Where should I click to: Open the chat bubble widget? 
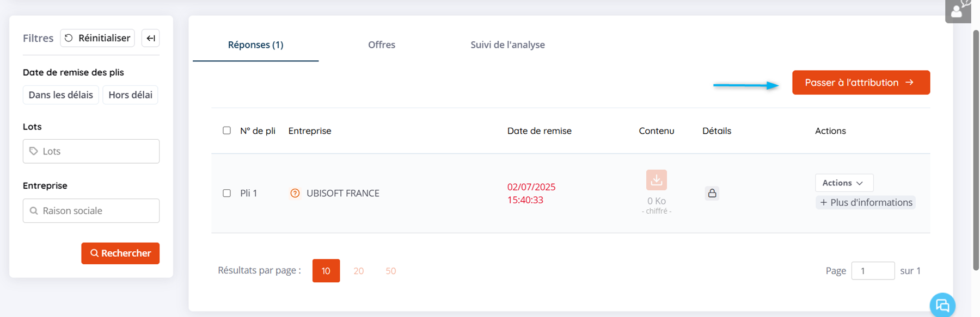pyautogui.click(x=942, y=305)
